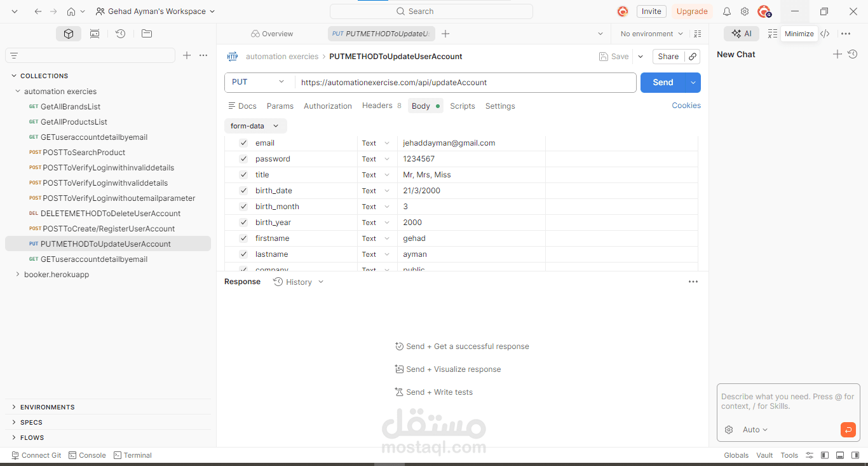Viewport: 868px width, 466px height.
Task: Switch to the Settings request tab
Action: tap(500, 106)
